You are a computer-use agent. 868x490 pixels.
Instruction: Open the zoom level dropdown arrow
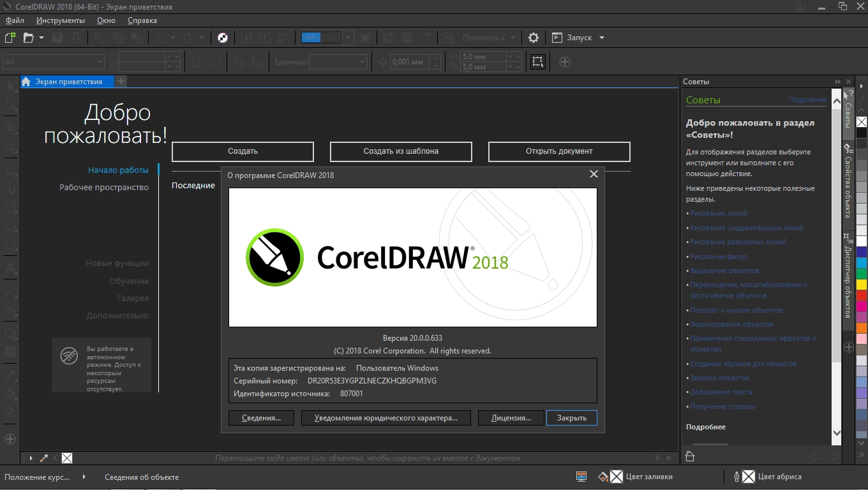[x=348, y=38]
